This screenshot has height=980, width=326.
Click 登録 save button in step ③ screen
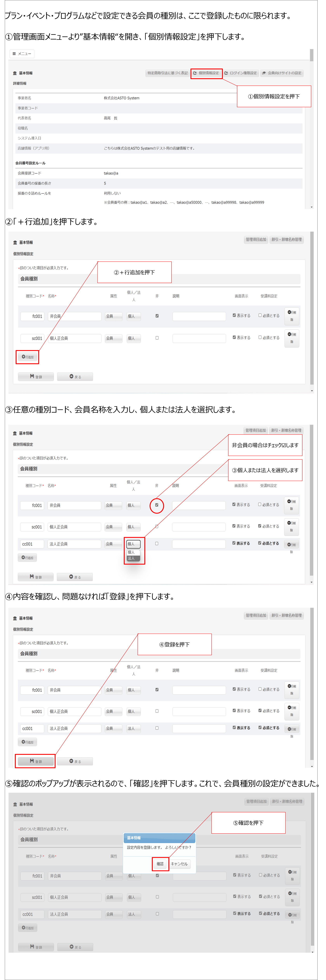[x=36, y=577]
